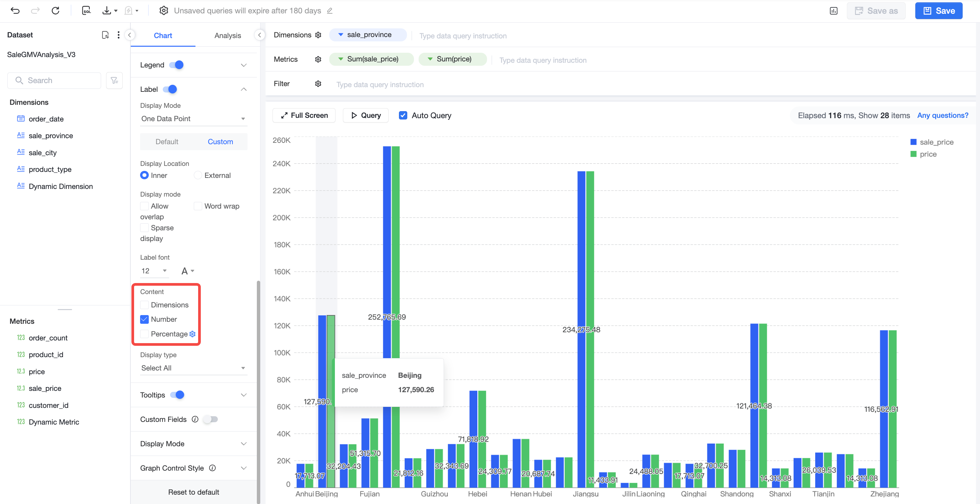The image size is (980, 504).
Task: Select the External display location radio
Action: click(x=198, y=175)
